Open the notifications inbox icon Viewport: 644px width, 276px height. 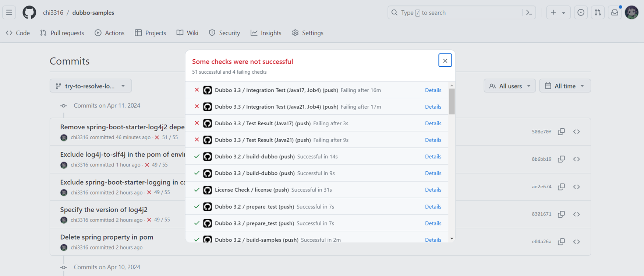click(615, 13)
